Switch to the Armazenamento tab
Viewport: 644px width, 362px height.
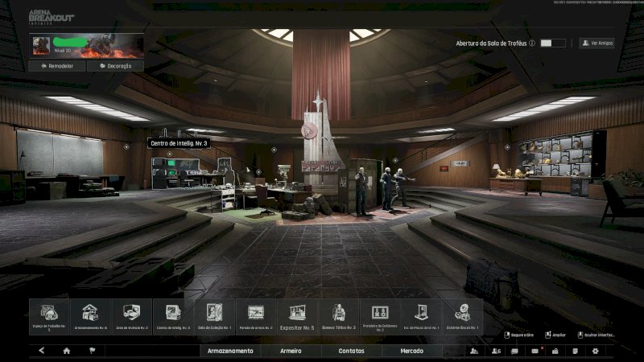tap(230, 351)
